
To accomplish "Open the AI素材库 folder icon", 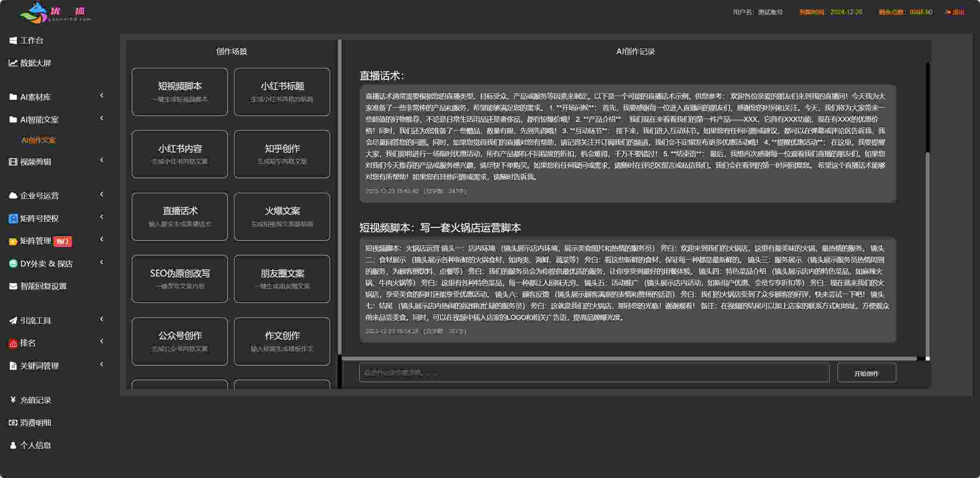I will tap(13, 97).
